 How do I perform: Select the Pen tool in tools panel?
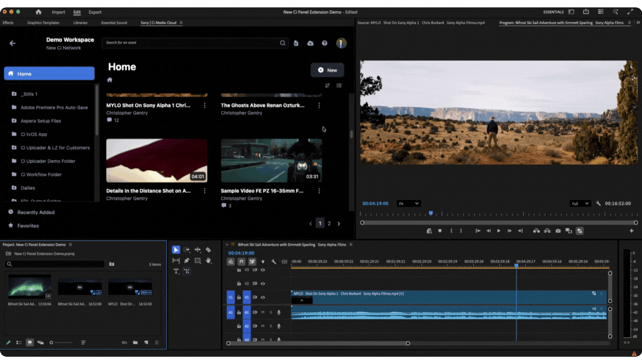(187, 261)
